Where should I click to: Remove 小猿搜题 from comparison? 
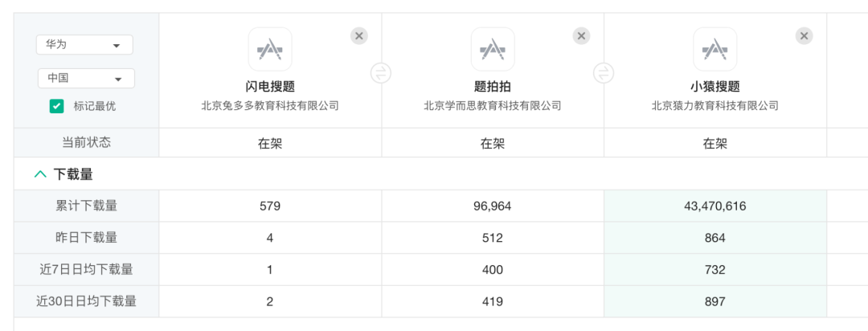point(805,36)
